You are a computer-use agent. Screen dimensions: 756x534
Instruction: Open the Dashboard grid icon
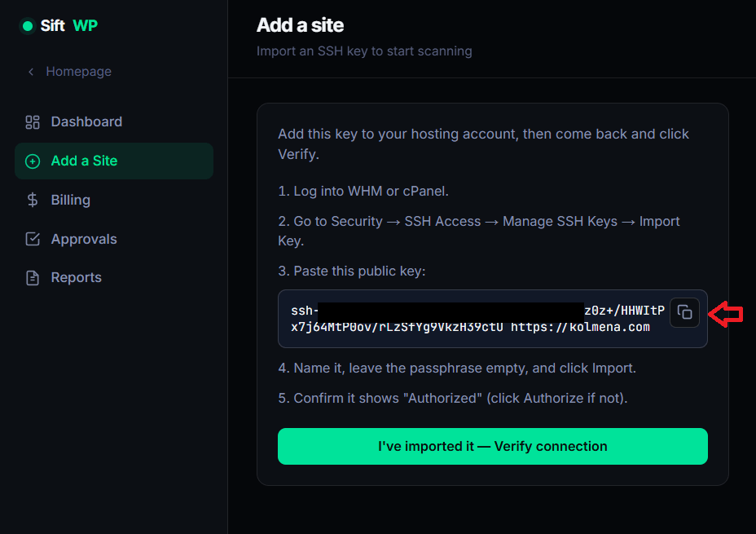33,122
